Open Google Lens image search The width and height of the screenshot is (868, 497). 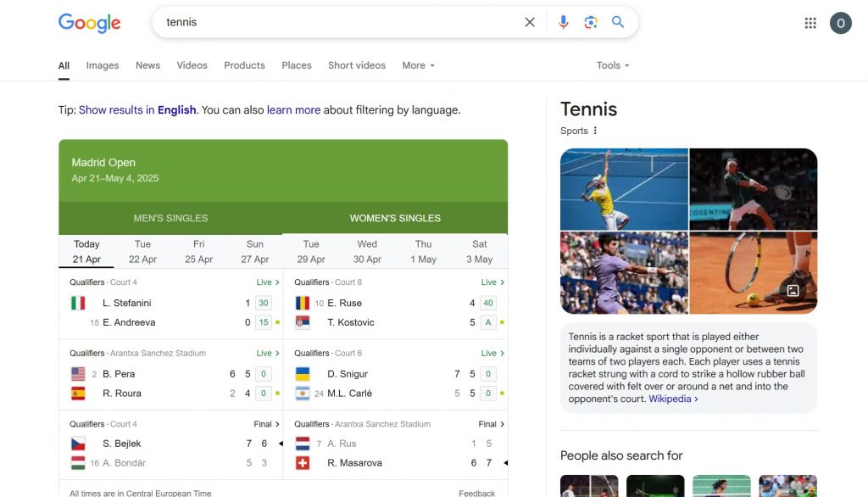coord(591,22)
